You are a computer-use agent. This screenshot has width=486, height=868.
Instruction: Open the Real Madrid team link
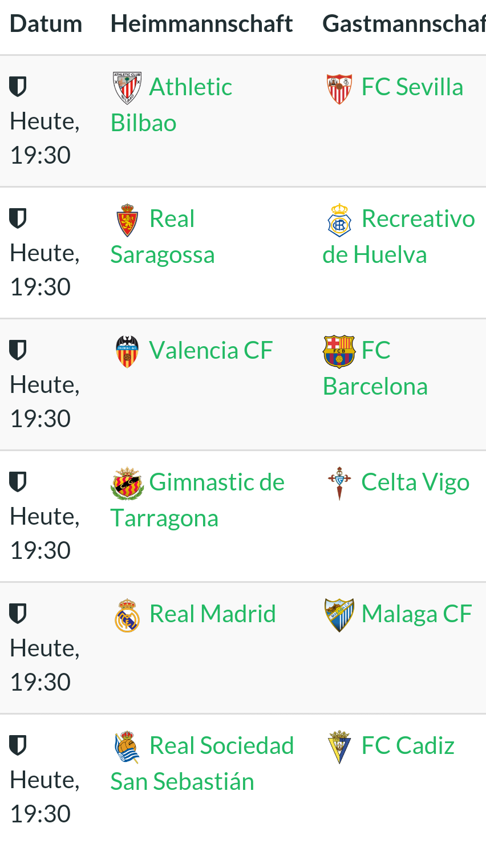tap(212, 614)
